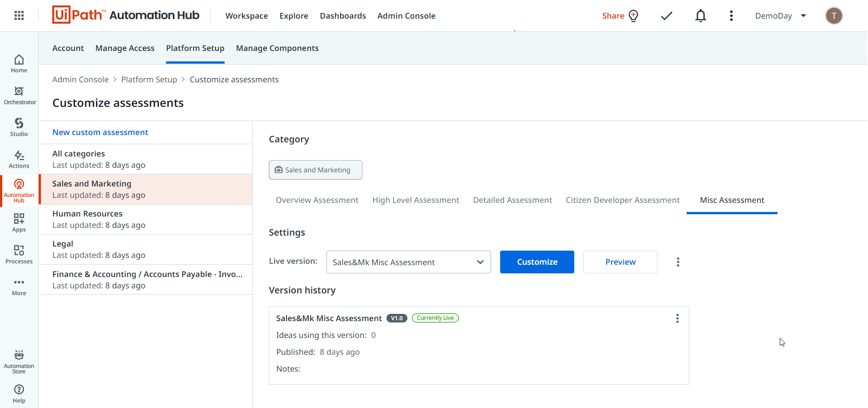Screen dimensions: 868x408
Task: Open Dashboards in top navigation
Action: (343, 16)
